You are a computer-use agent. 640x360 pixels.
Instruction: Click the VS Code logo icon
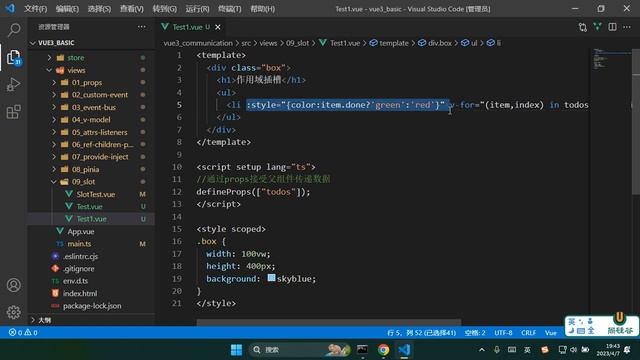click(x=10, y=8)
